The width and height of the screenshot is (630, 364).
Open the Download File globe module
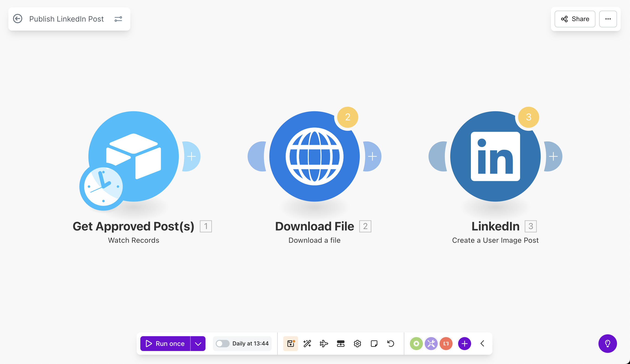(x=314, y=156)
